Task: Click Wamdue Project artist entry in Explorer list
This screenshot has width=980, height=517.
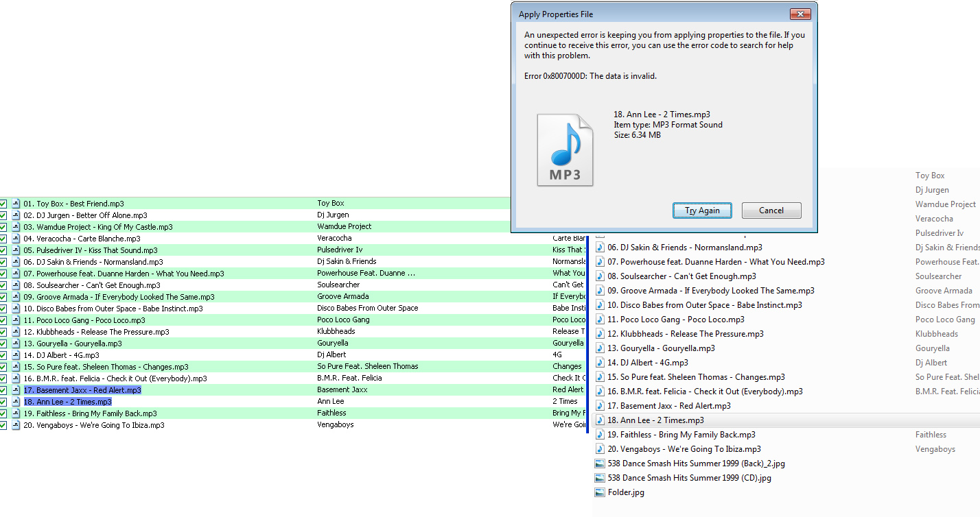Action: pos(945,204)
